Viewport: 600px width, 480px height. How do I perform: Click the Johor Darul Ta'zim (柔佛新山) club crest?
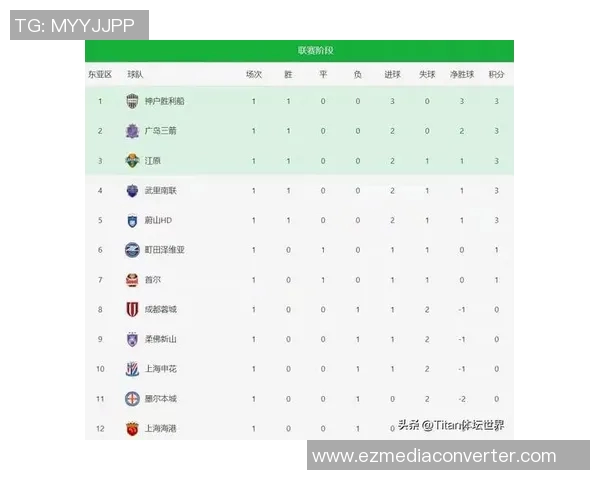132,339
